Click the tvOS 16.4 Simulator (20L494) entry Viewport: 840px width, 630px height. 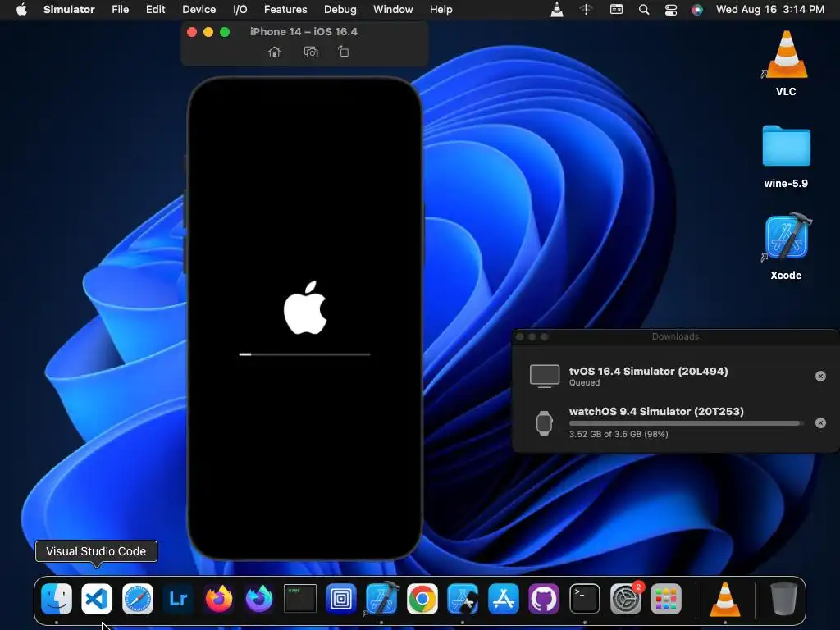click(648, 372)
